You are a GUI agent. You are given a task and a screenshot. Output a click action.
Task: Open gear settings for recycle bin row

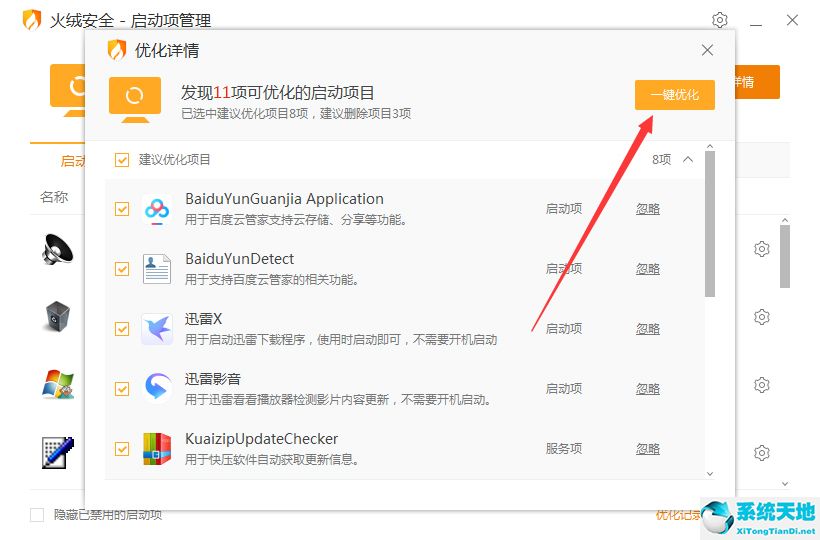tap(761, 317)
